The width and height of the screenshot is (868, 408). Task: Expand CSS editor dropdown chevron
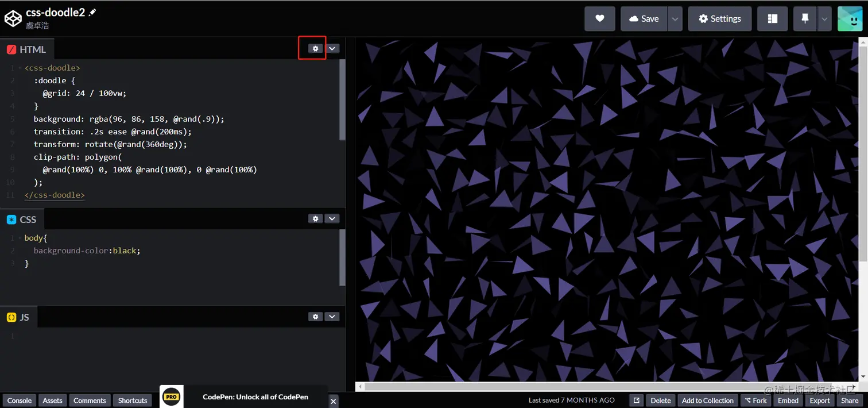[332, 218]
